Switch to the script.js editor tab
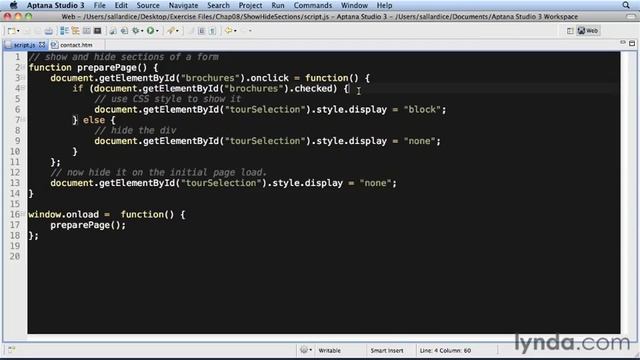Viewport: 640px width, 360px height. (24, 45)
